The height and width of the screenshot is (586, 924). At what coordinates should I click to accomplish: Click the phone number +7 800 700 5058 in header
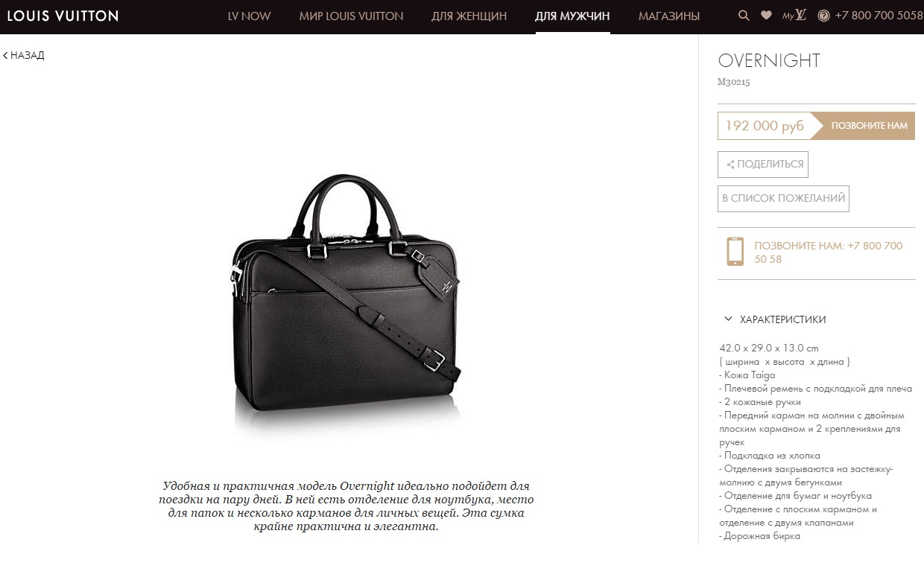point(879,16)
